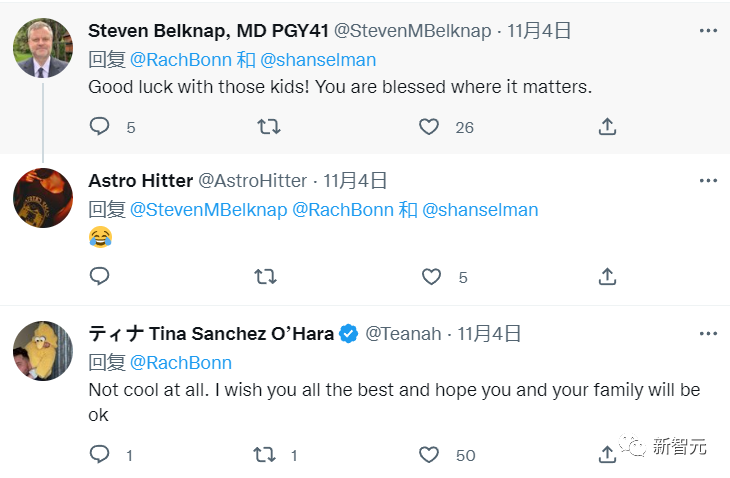Reply to Steven Belknap's tweet

click(x=100, y=127)
